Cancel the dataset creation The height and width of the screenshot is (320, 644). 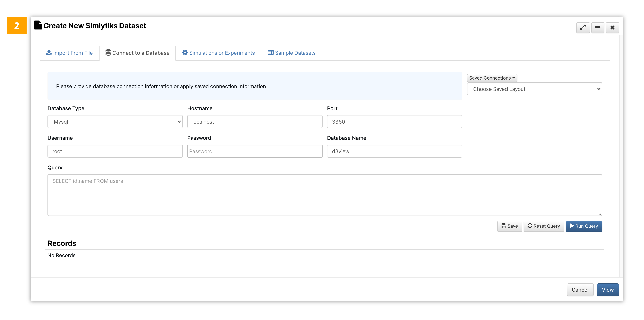[x=580, y=290]
